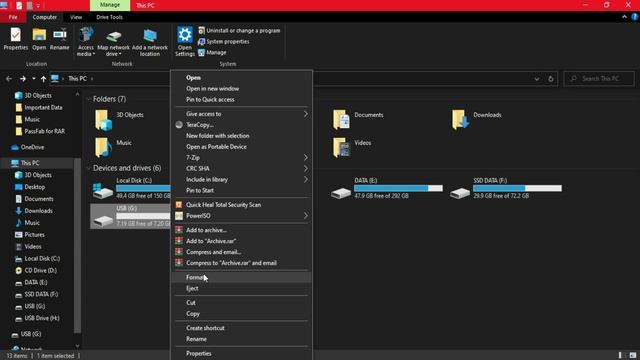Click the Properties ribbon icon
Viewport: 640px width, 360px height.
click(16, 35)
